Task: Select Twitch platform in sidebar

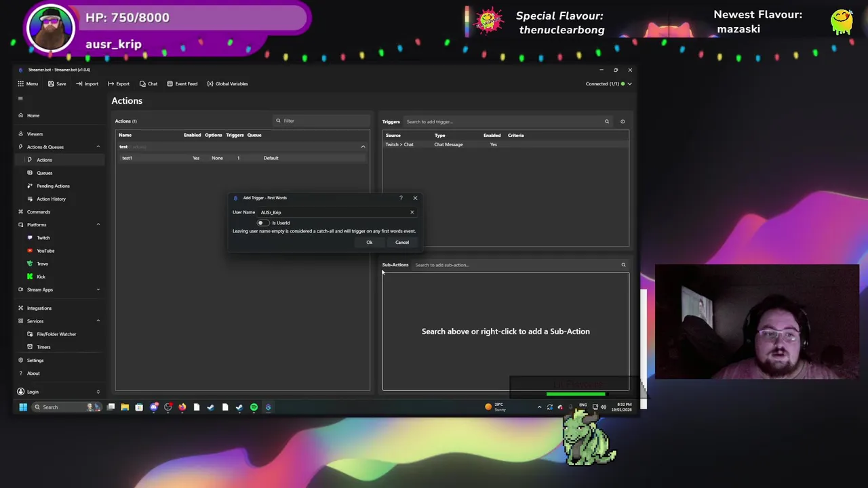Action: pos(43,238)
